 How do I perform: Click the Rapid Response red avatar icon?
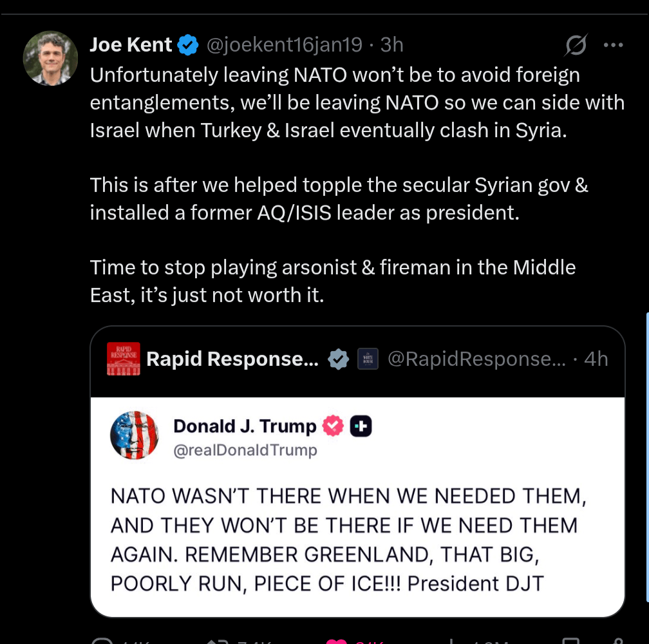click(123, 359)
